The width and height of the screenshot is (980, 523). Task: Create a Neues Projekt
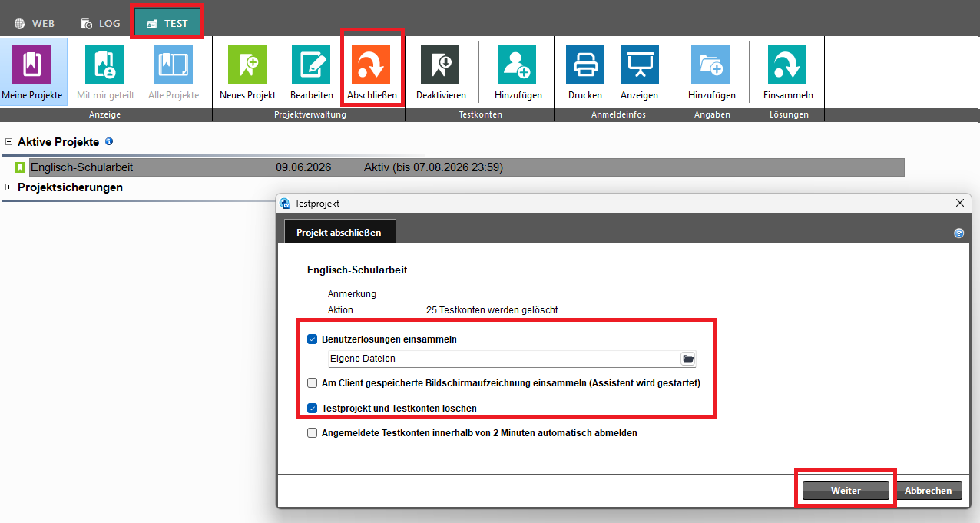point(247,64)
